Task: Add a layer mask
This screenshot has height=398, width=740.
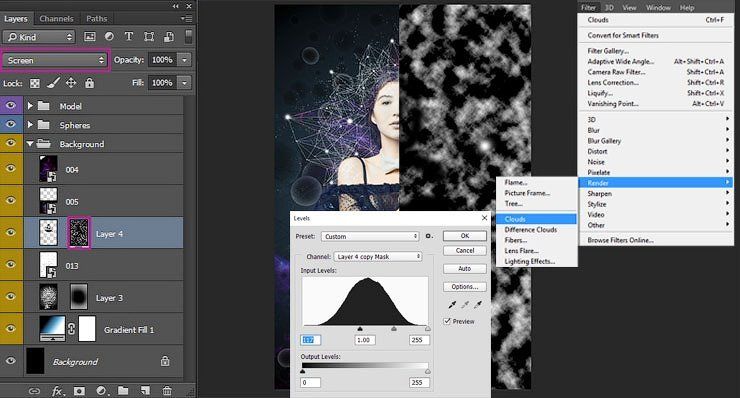Action: (79, 391)
